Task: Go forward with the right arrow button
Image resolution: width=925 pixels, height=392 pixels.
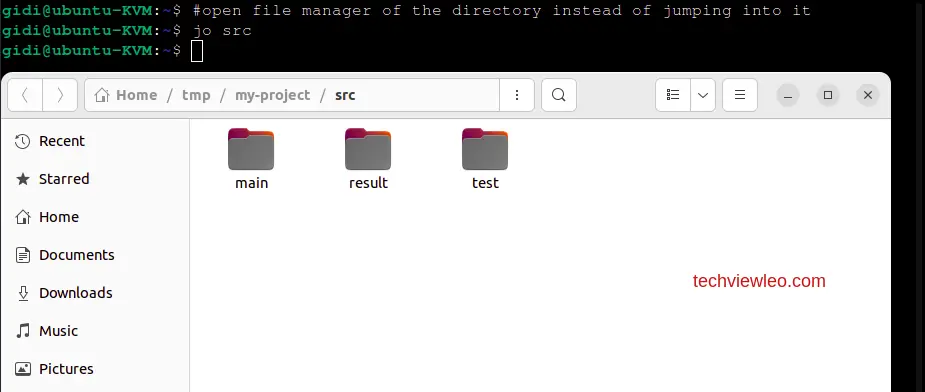Action: tap(60, 95)
